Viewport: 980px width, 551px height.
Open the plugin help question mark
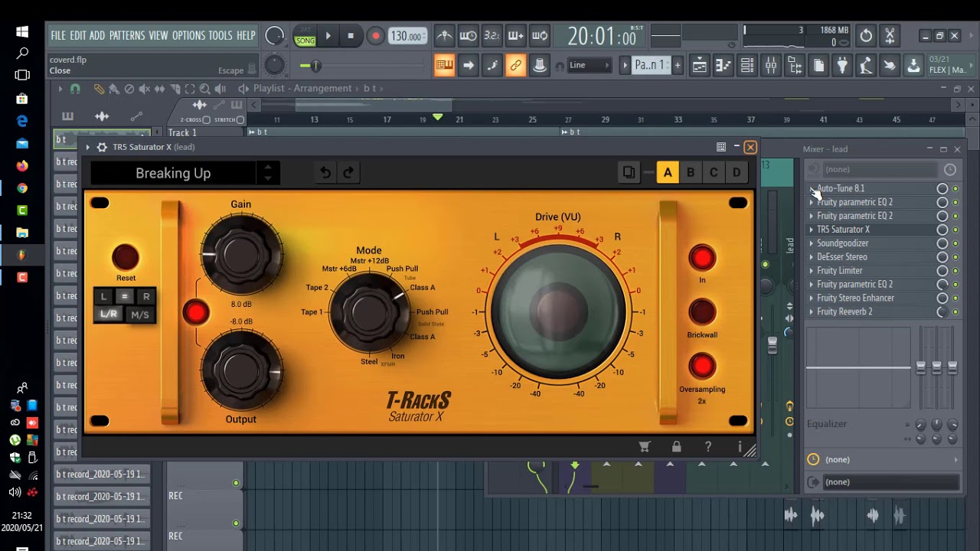pyautogui.click(x=708, y=446)
